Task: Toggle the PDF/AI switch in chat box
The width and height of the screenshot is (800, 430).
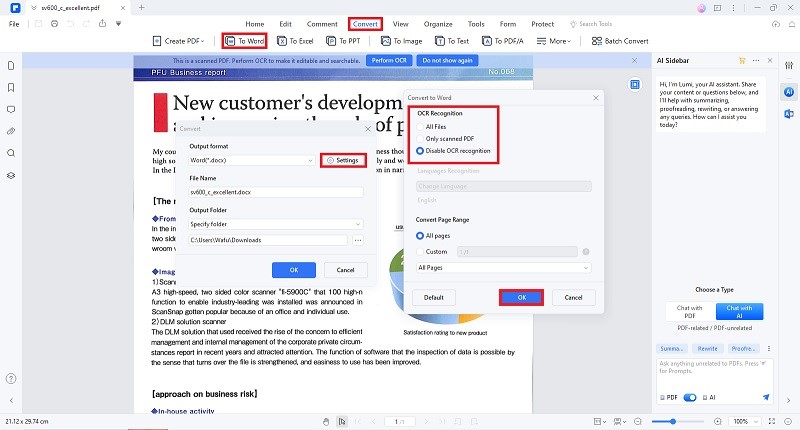Action: [690, 397]
